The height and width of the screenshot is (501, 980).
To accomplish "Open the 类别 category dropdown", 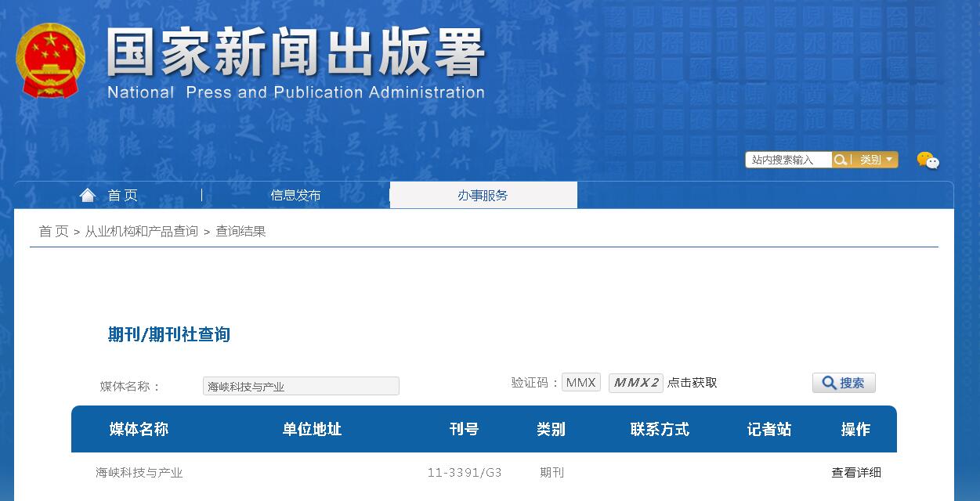I will pos(872,160).
